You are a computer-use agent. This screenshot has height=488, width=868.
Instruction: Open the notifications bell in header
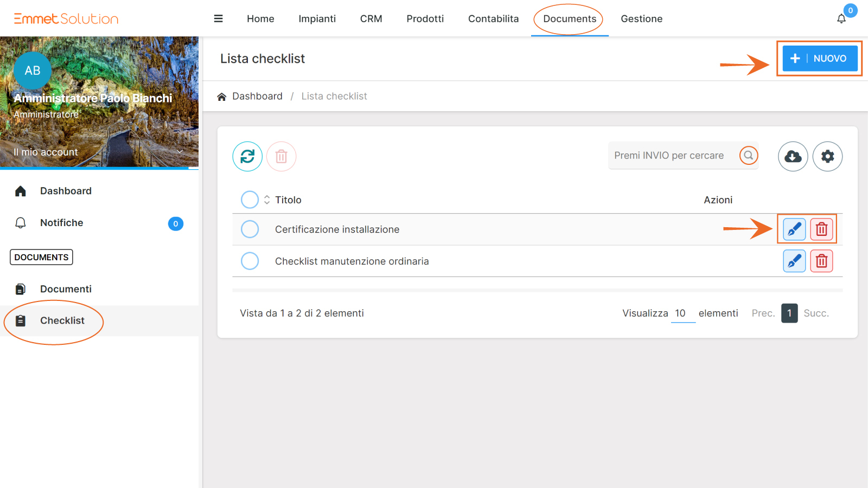(x=841, y=18)
